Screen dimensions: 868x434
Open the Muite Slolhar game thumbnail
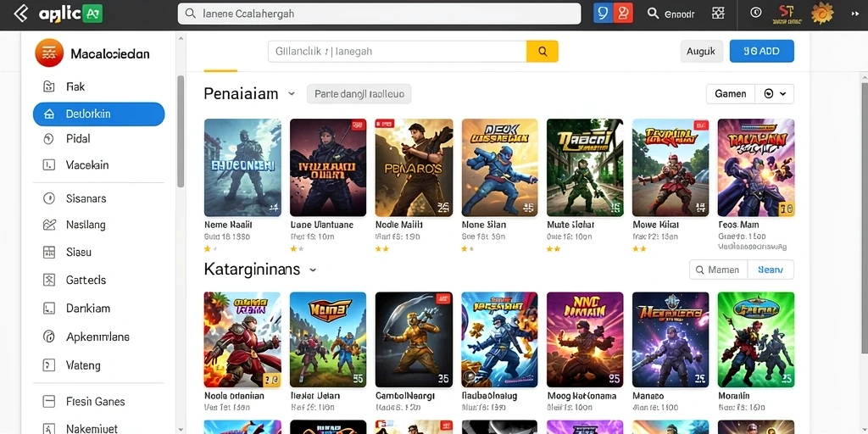pyautogui.click(x=585, y=167)
